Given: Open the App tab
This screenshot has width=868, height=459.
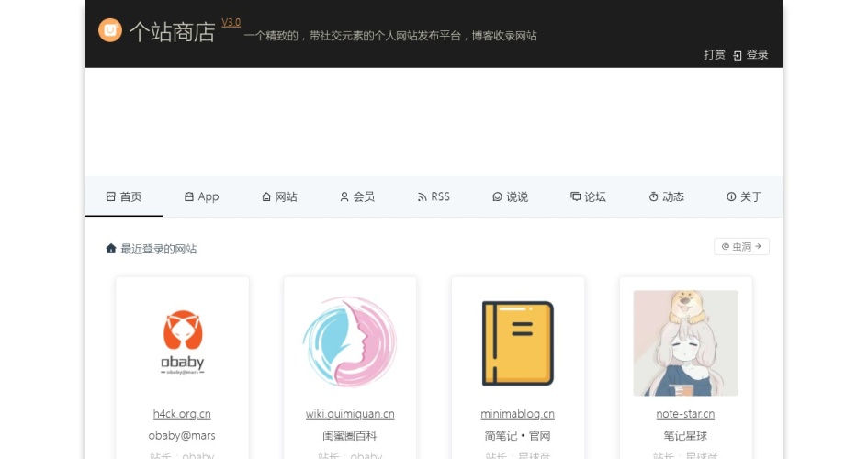Looking at the screenshot, I should tap(202, 196).
